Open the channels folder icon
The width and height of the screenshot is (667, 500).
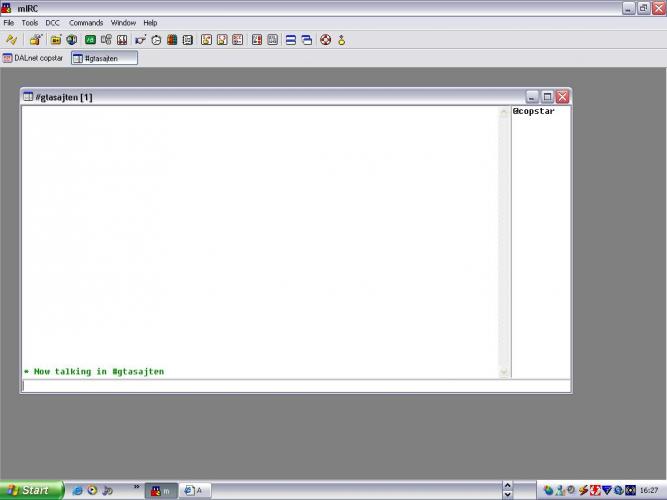(x=56, y=40)
